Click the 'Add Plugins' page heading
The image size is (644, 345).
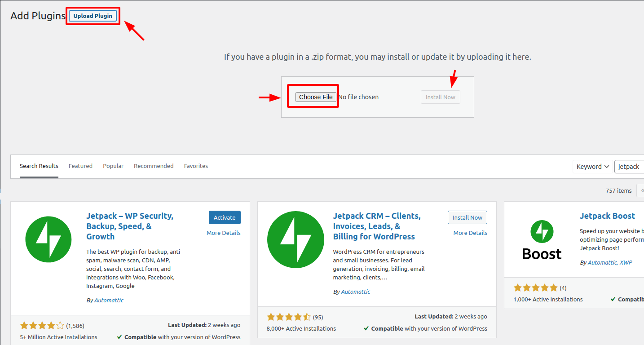[38, 16]
